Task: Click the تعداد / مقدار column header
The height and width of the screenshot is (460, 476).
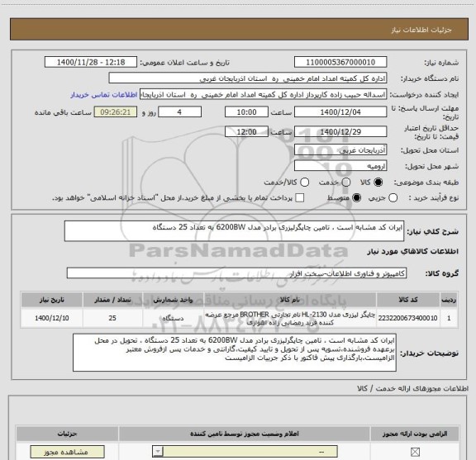Action: pos(112,300)
